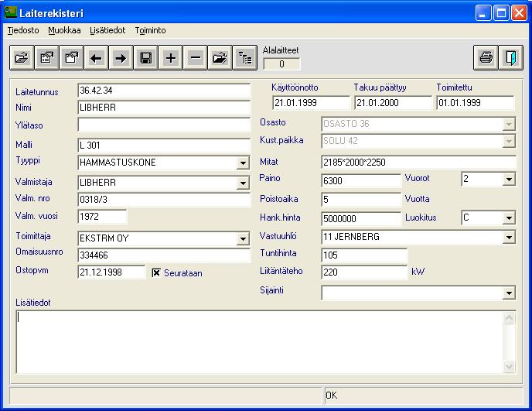532x411 pixels.
Task: Open the Lisätiedot menu
Action: point(107,30)
